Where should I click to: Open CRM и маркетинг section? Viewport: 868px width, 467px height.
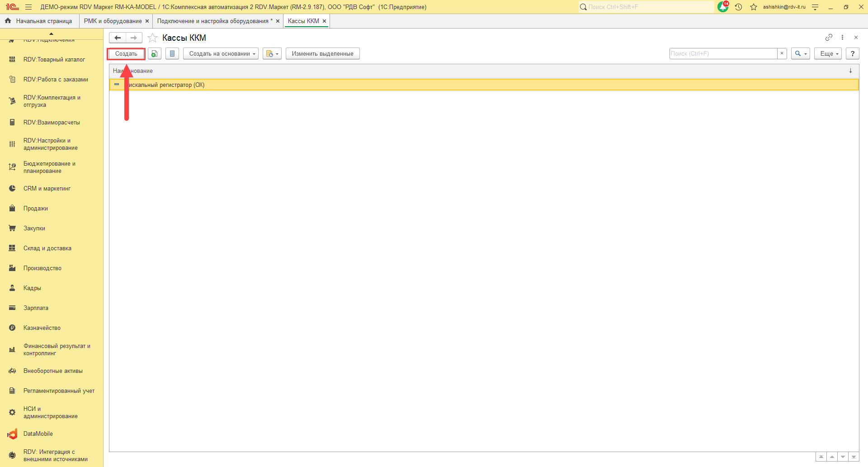click(52, 188)
